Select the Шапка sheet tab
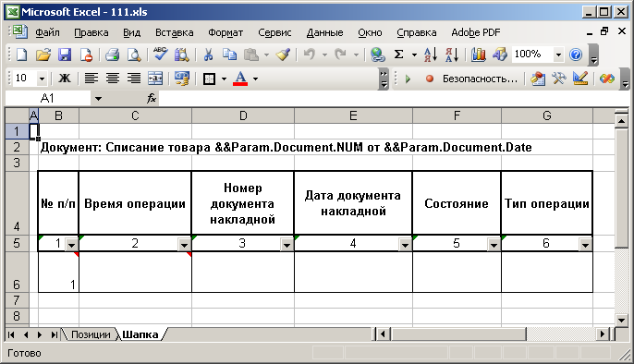634x364 pixels. coord(140,334)
